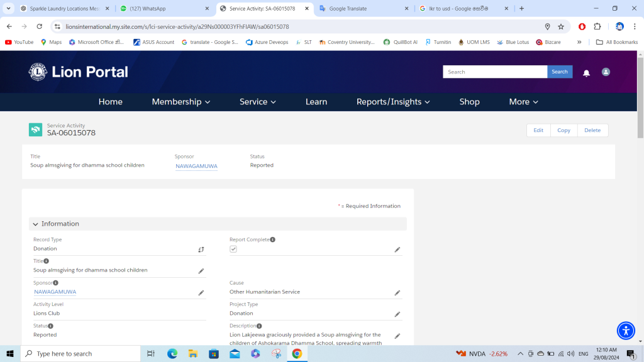Screen dimensions: 644x362
Task: Click the portal Search input field
Action: (495, 72)
